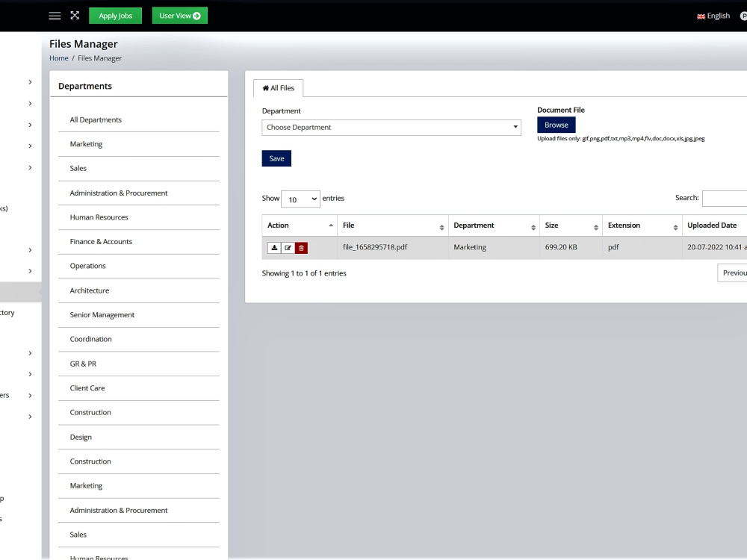Download file_1658295718.pdf using download icon
This screenshot has height=560, width=747.
click(x=274, y=248)
